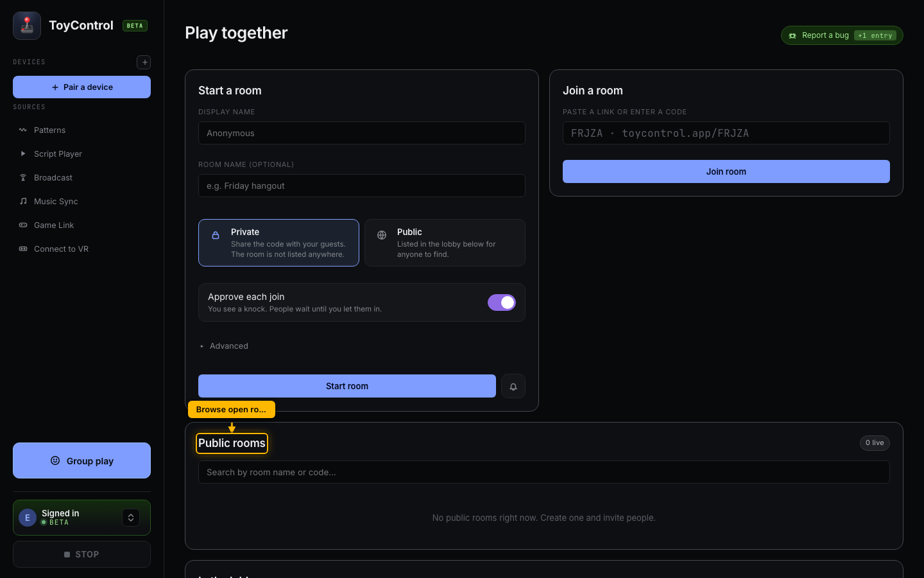Click the lock icon in the Private option

click(216, 235)
